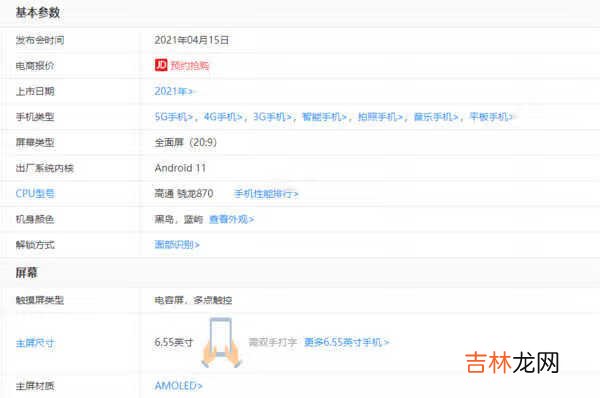The height and width of the screenshot is (398, 600).
Task: Open the AMOLED screen material link
Action: coord(178,386)
